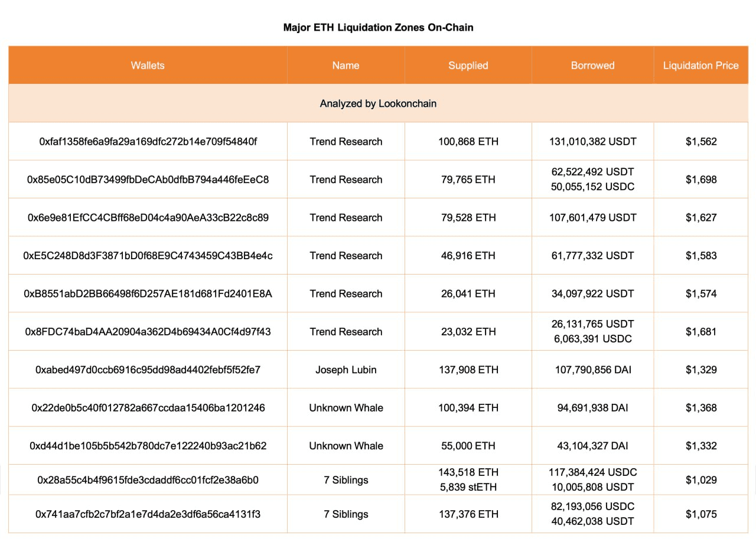756x542 pixels.
Task: Select wallet address starting with 0xfaf1358
Action: pyautogui.click(x=147, y=141)
